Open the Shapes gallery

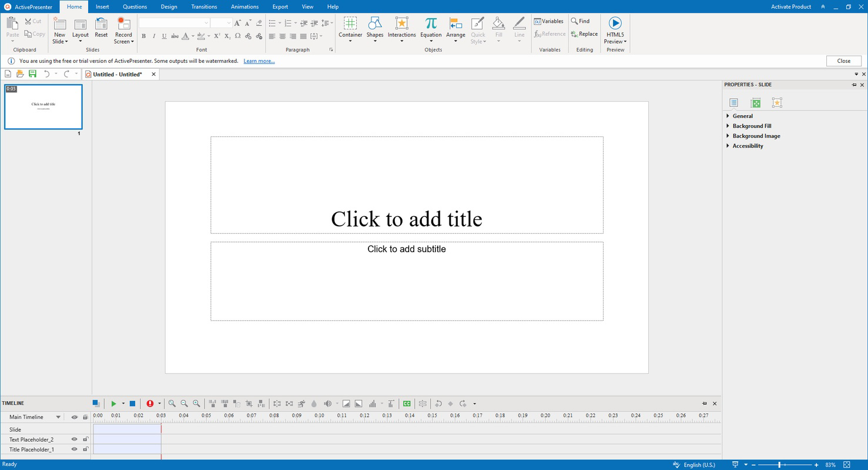(x=374, y=24)
